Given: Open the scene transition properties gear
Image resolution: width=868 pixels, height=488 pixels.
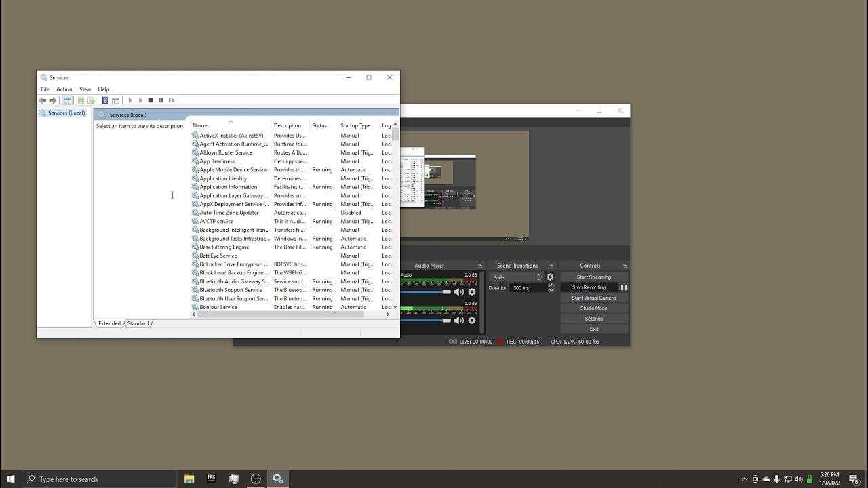Looking at the screenshot, I should (x=550, y=277).
